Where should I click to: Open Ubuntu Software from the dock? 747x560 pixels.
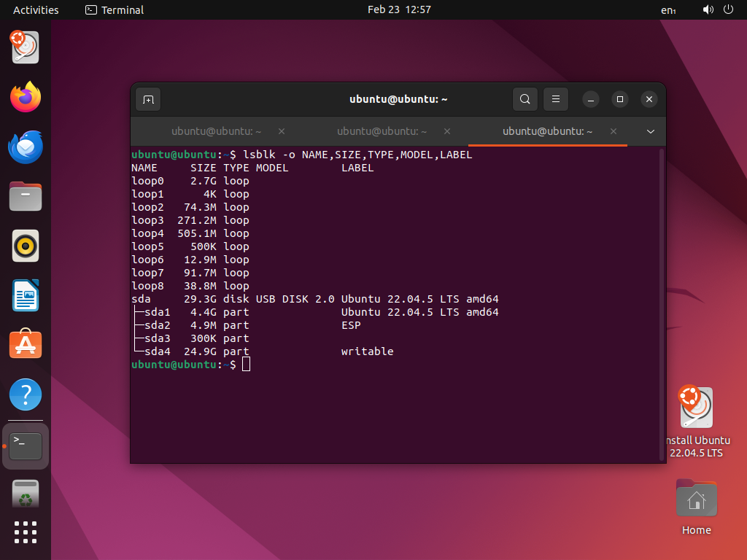pos(25,345)
